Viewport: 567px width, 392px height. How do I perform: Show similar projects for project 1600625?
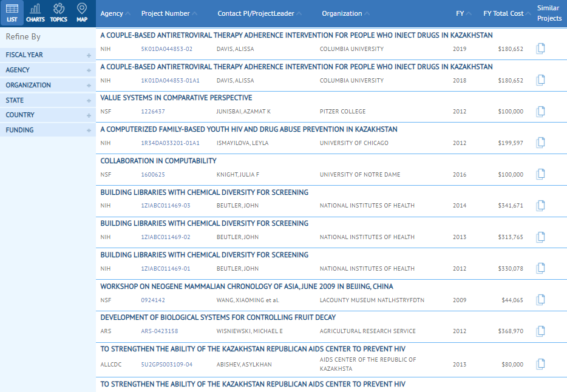coord(540,174)
